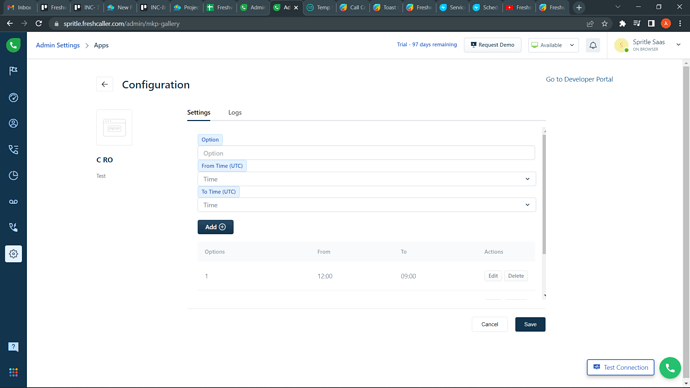This screenshot has width=690, height=388.
Task: Open the phone settings icon in the sidebar
Action: coord(13,227)
